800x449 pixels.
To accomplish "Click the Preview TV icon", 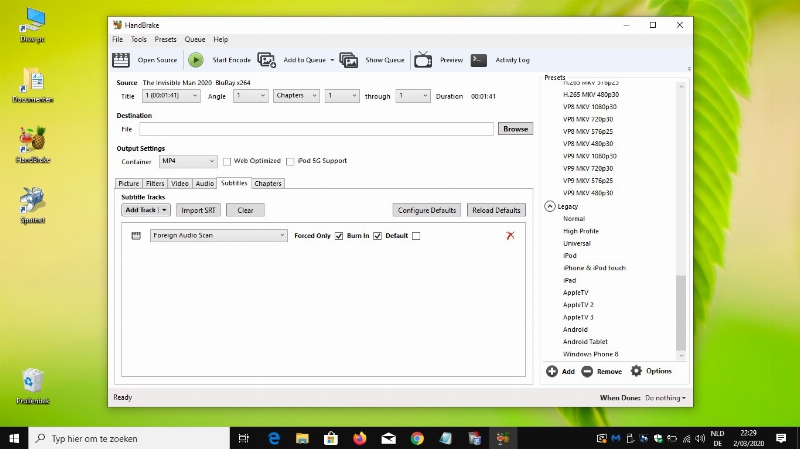I will (x=423, y=60).
